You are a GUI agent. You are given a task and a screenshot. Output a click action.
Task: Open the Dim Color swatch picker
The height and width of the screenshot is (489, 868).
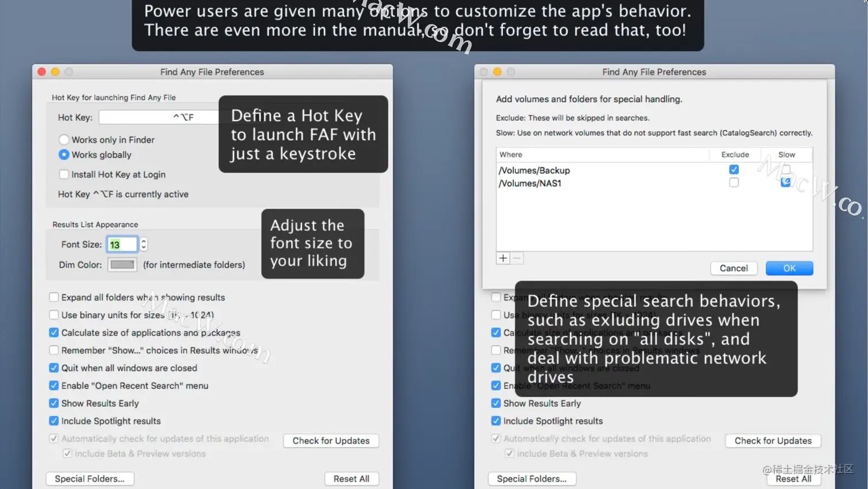122,265
